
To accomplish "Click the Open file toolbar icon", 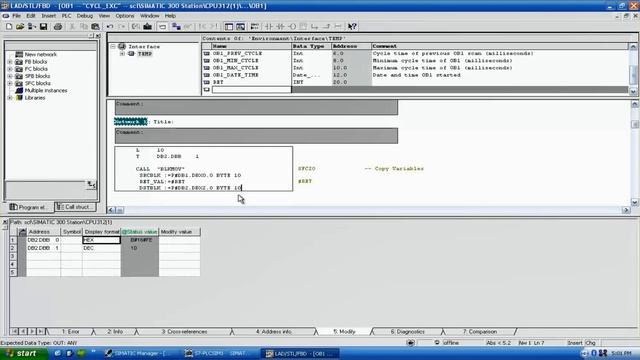I will tap(20, 27).
